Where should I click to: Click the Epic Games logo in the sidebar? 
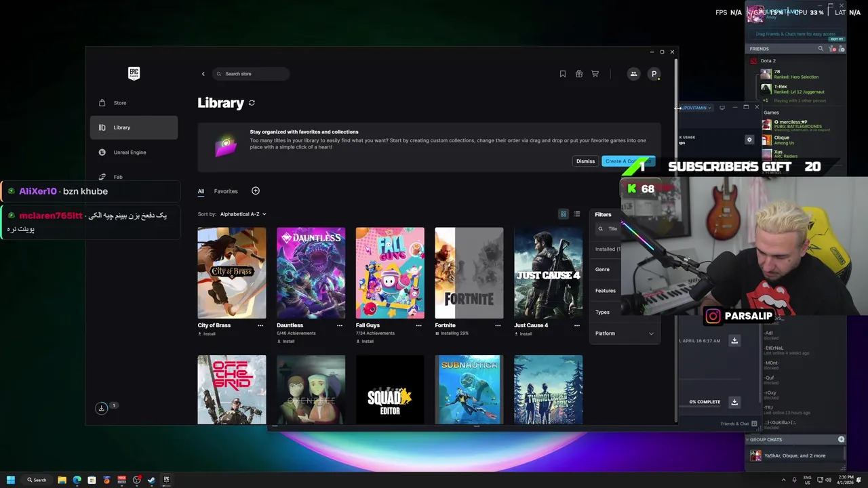tap(134, 73)
